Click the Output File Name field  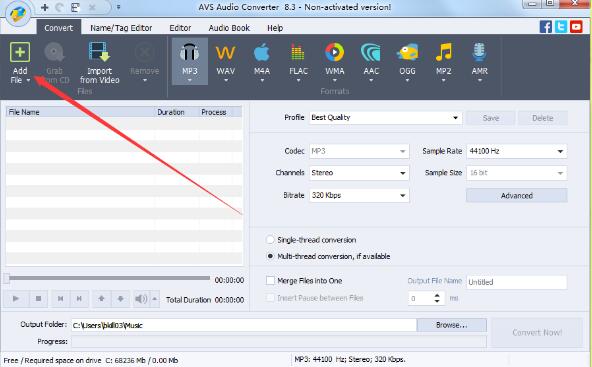click(516, 282)
